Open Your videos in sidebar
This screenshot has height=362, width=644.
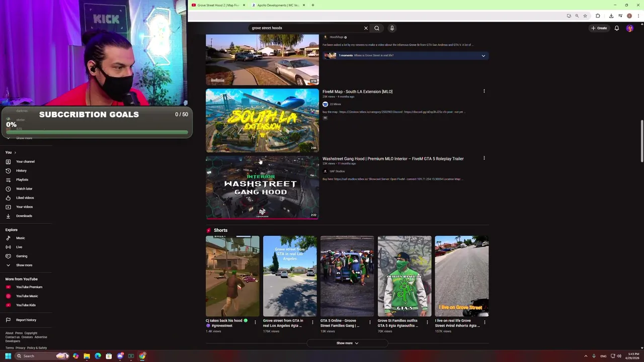[x=24, y=207]
